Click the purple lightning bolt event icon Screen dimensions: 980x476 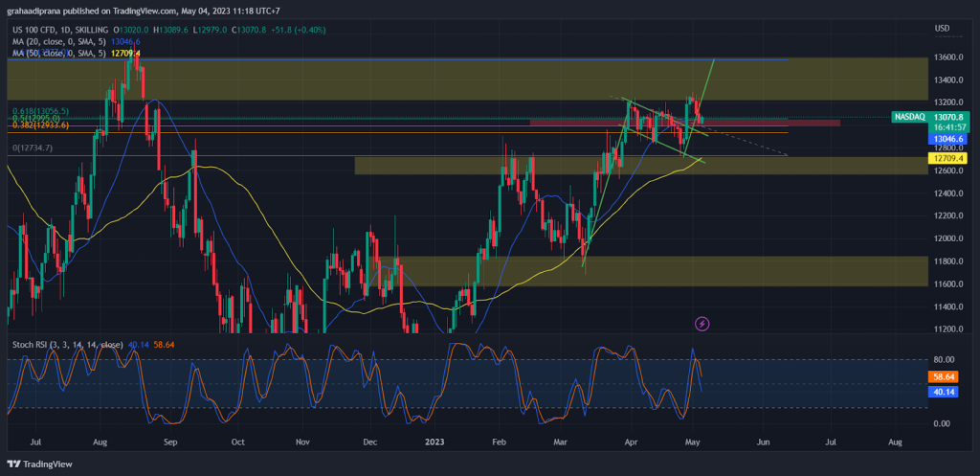702,324
